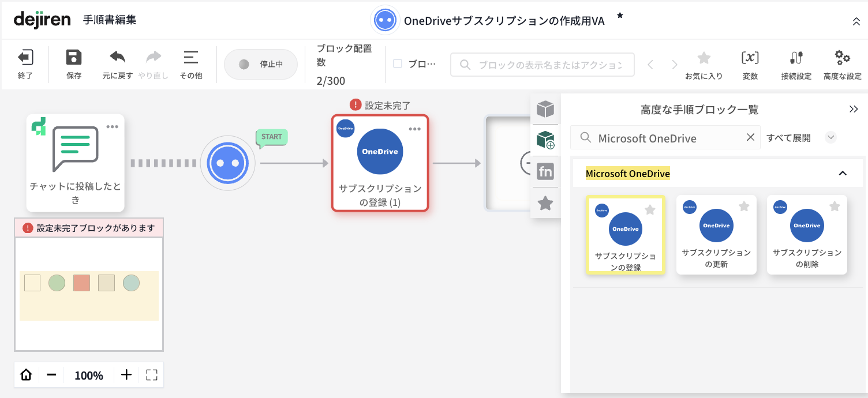Click the 設定未完了 warning icon above block
This screenshot has height=398, width=868.
(x=356, y=105)
